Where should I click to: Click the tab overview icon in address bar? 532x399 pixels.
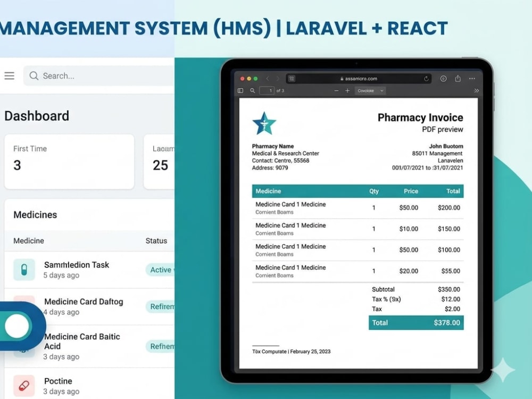pos(292,78)
